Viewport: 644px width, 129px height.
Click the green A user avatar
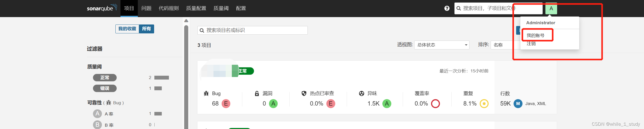pyautogui.click(x=551, y=8)
